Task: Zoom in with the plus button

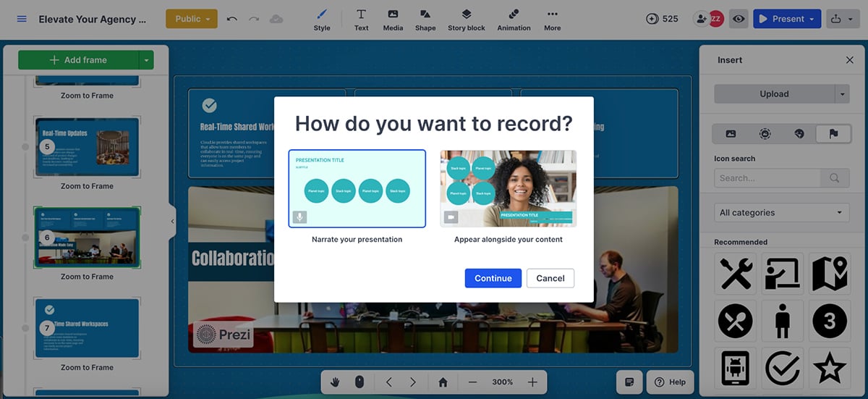Action: (x=532, y=382)
